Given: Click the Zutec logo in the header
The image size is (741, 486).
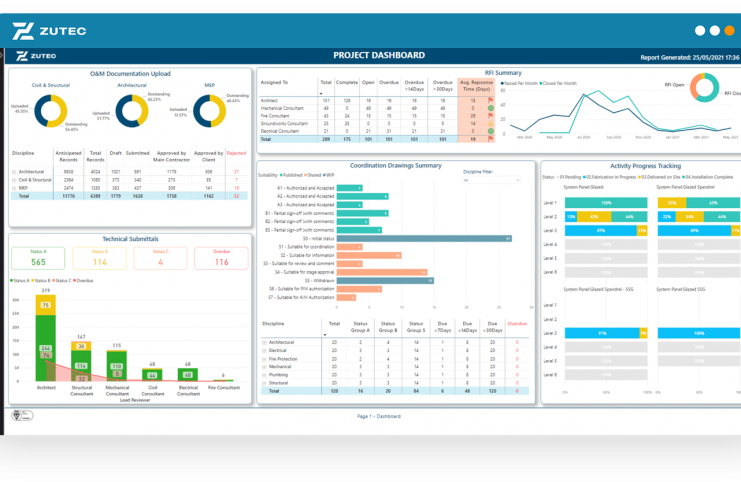Looking at the screenshot, I should coord(50,31).
